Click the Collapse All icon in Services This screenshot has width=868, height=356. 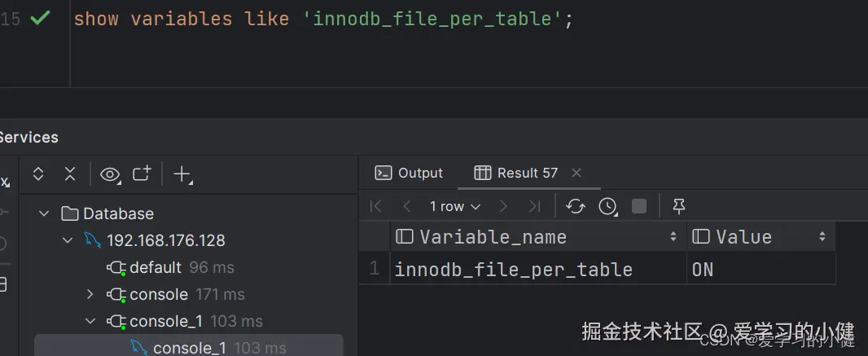click(70, 174)
